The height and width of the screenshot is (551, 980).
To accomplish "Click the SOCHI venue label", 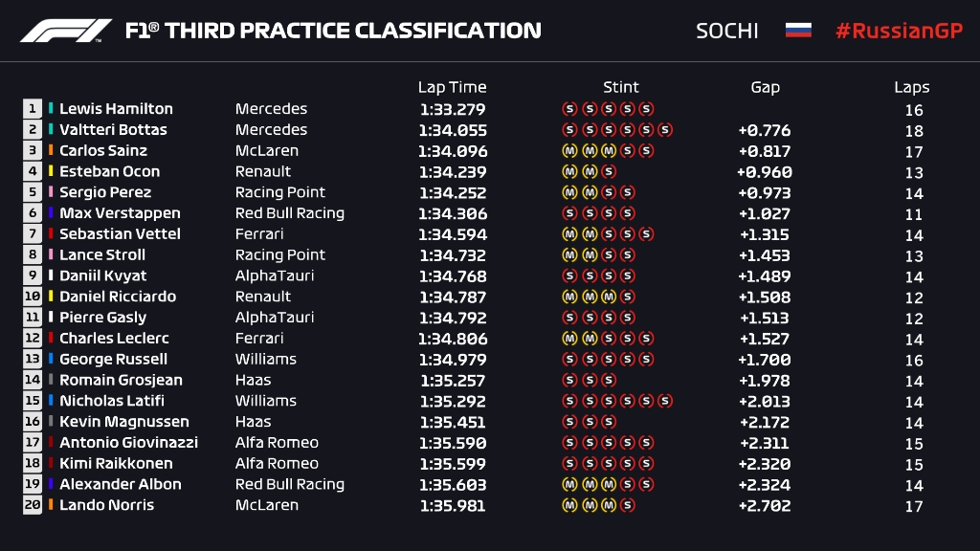I will point(726,31).
